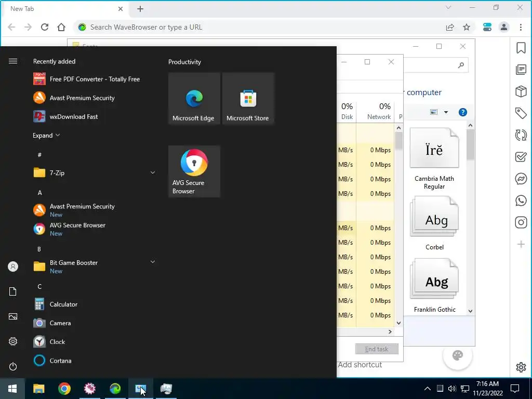Open bookmarks in WaveBrowser sidebar
The image size is (532, 399).
tap(521, 48)
